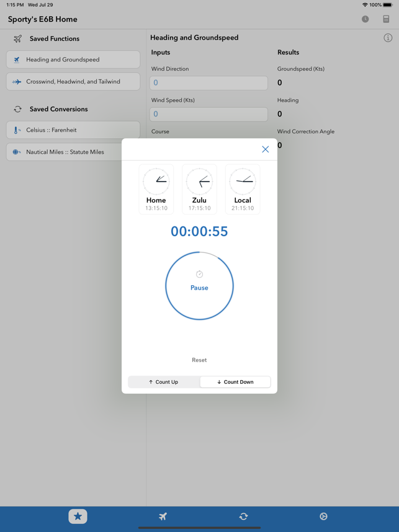Click the 1:15 PM time in status bar
This screenshot has height=532, width=399.
point(15,5)
